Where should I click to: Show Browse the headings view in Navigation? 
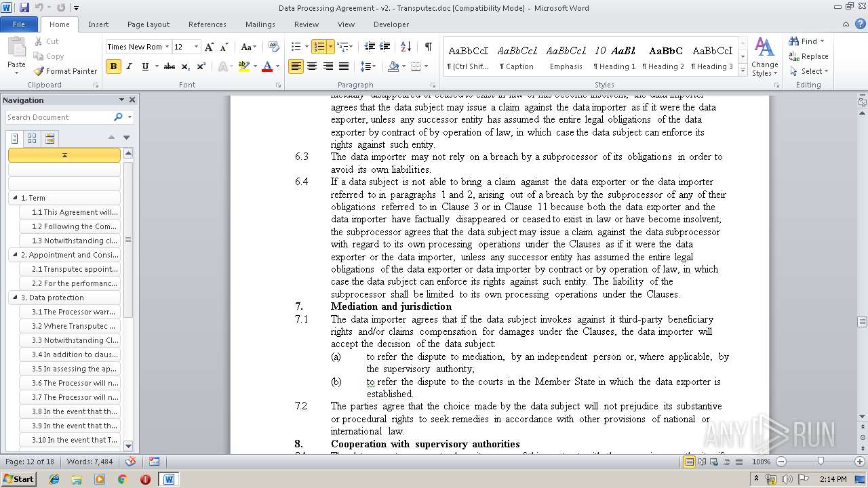pyautogui.click(x=15, y=138)
